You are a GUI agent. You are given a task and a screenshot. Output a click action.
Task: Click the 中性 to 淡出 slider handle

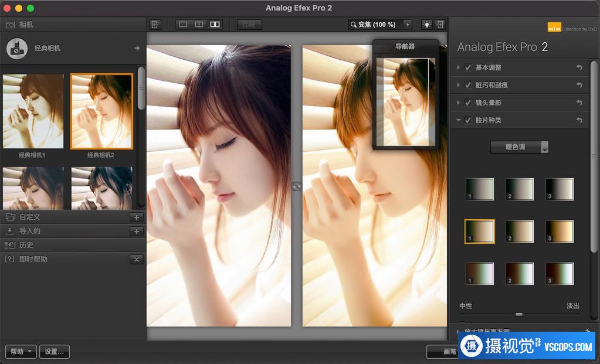click(x=519, y=314)
